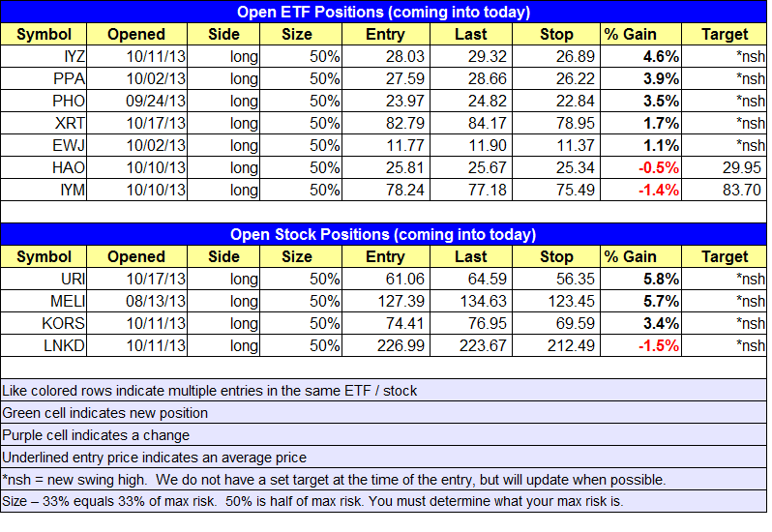Viewport: 772px width, 532px height.
Task: Select the 09/24/13 opened date for PHO
Action: point(136,102)
